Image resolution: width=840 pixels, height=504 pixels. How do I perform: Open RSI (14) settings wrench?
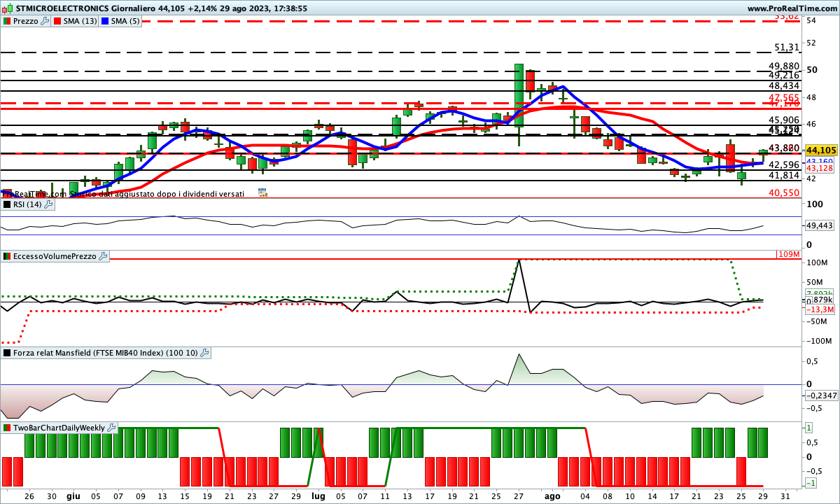(49, 204)
